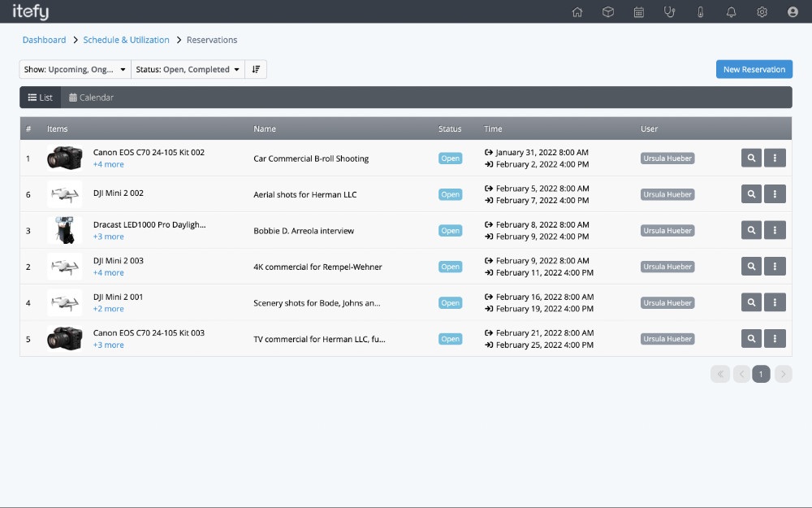This screenshot has width=812, height=508.
Task: Open the Status: Open, Completed dropdown
Action: [x=188, y=69]
